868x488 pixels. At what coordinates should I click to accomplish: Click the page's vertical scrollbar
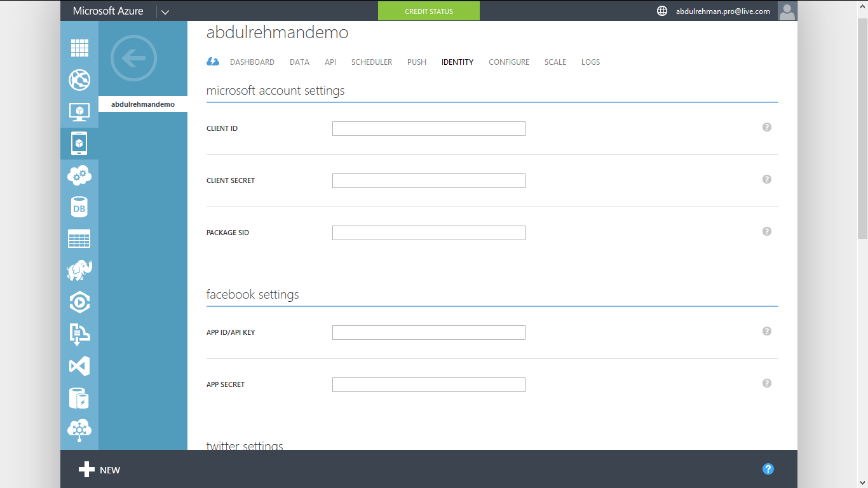click(862, 129)
